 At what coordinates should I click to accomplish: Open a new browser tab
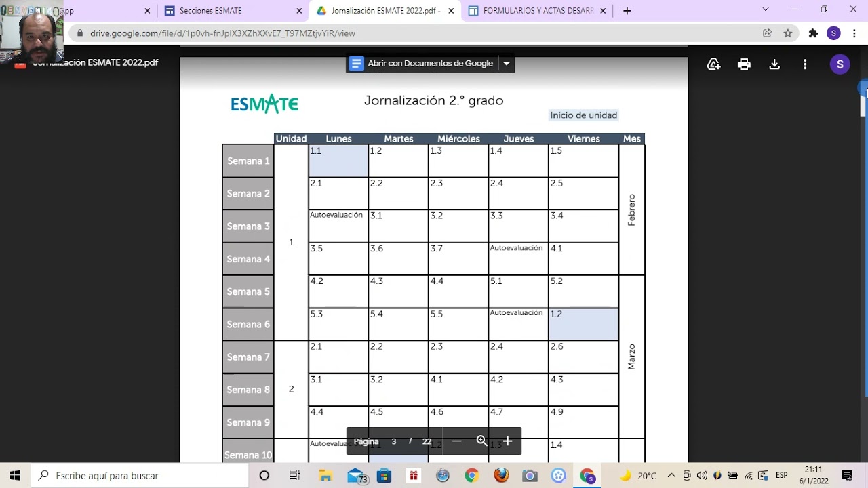(627, 11)
